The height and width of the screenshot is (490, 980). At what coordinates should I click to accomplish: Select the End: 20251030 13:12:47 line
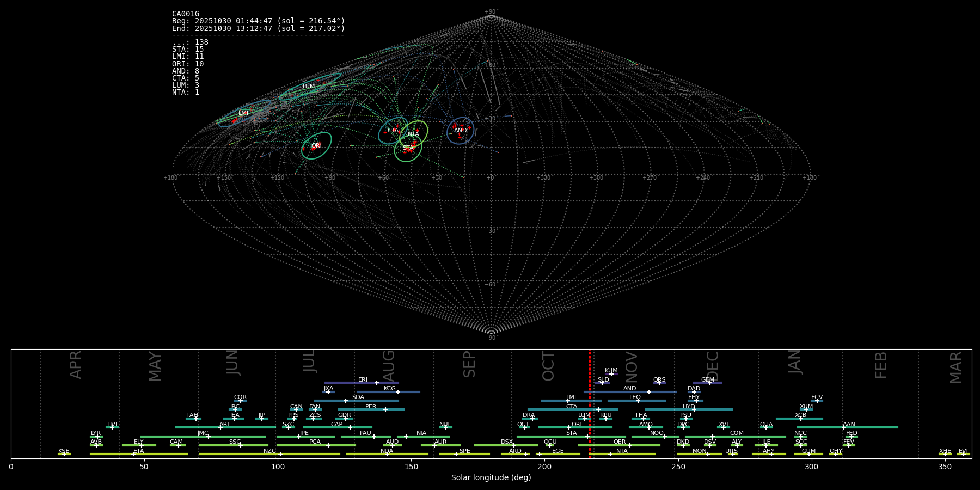coord(259,28)
